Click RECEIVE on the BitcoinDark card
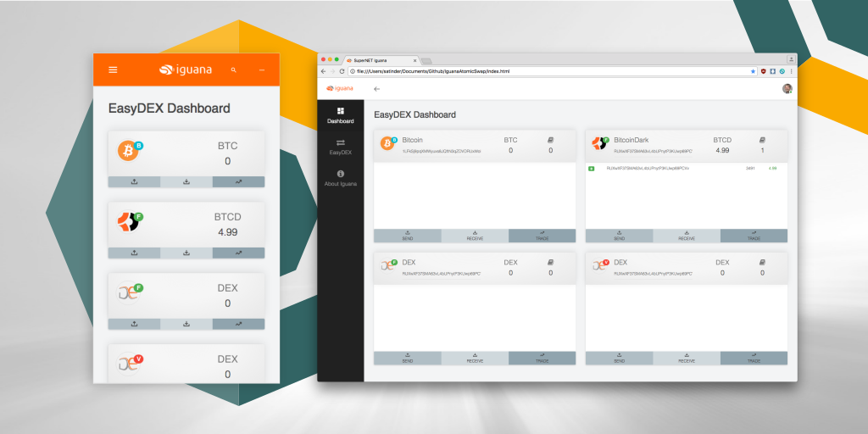 point(687,236)
